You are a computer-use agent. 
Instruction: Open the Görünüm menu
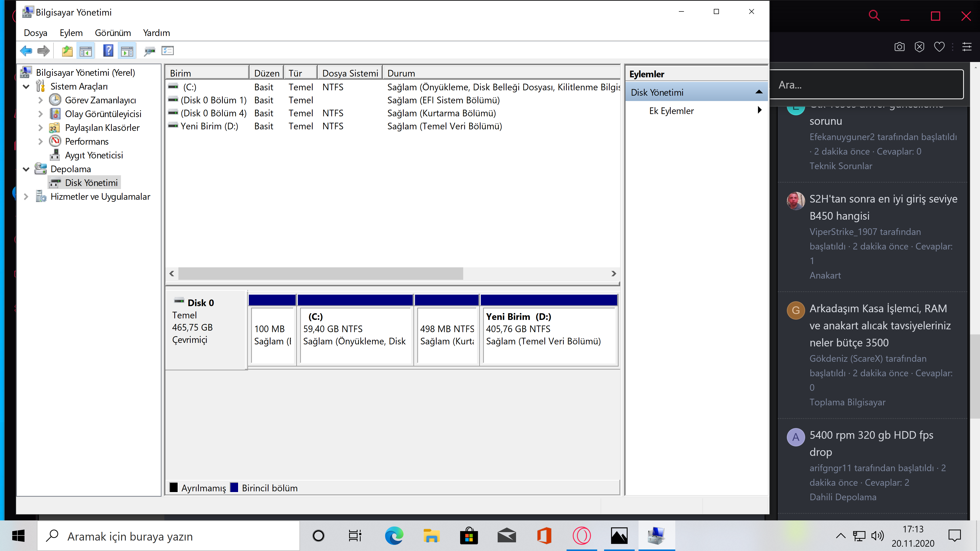(x=113, y=33)
